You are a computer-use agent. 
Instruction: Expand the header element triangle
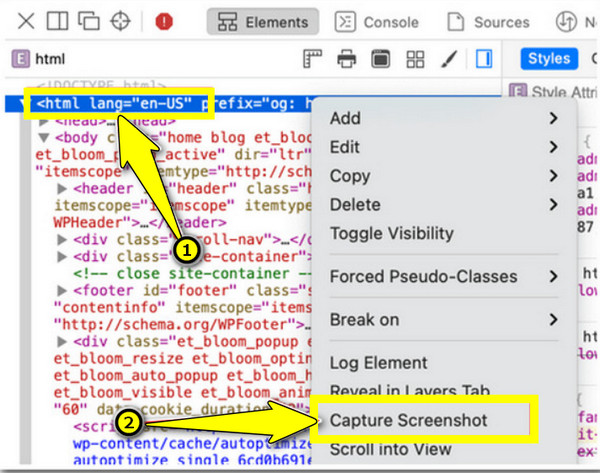coord(62,188)
